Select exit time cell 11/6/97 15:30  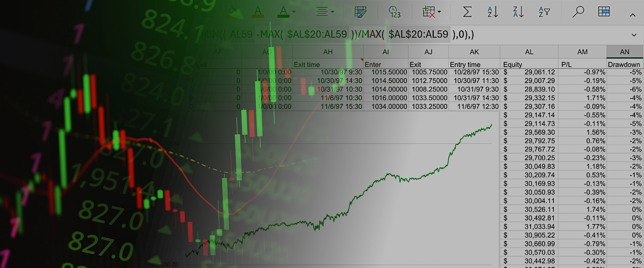(328, 107)
